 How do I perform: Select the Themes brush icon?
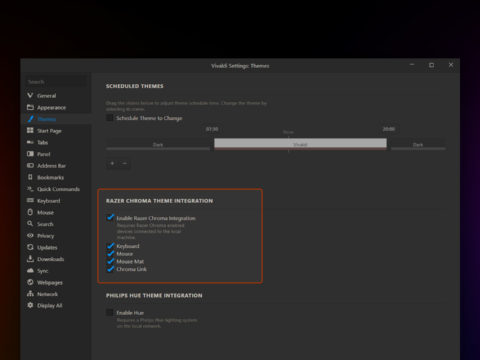(30, 119)
